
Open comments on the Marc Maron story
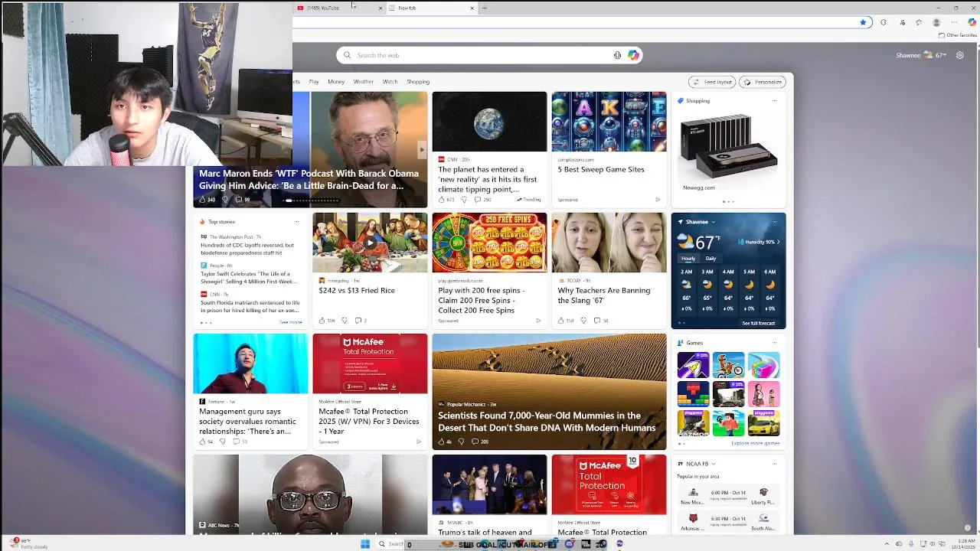pos(243,200)
